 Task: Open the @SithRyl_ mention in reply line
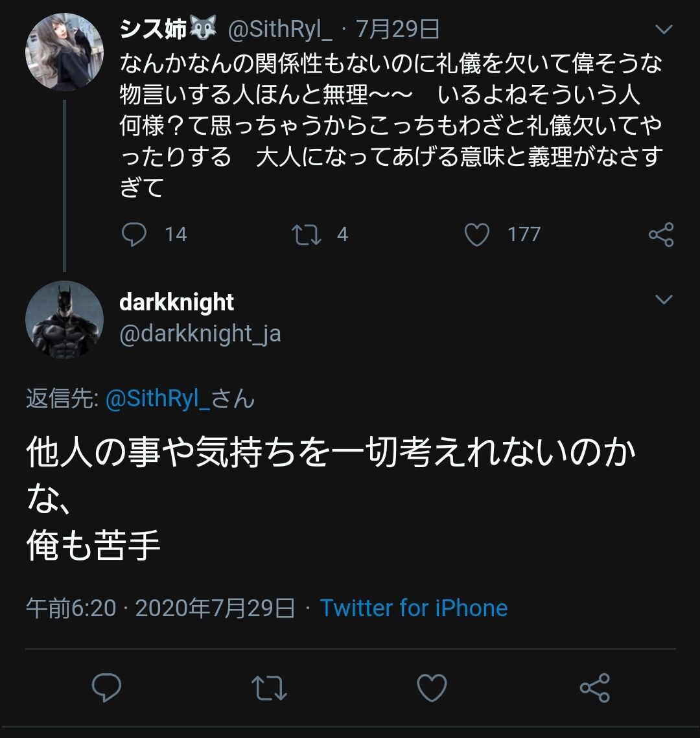pos(157,399)
